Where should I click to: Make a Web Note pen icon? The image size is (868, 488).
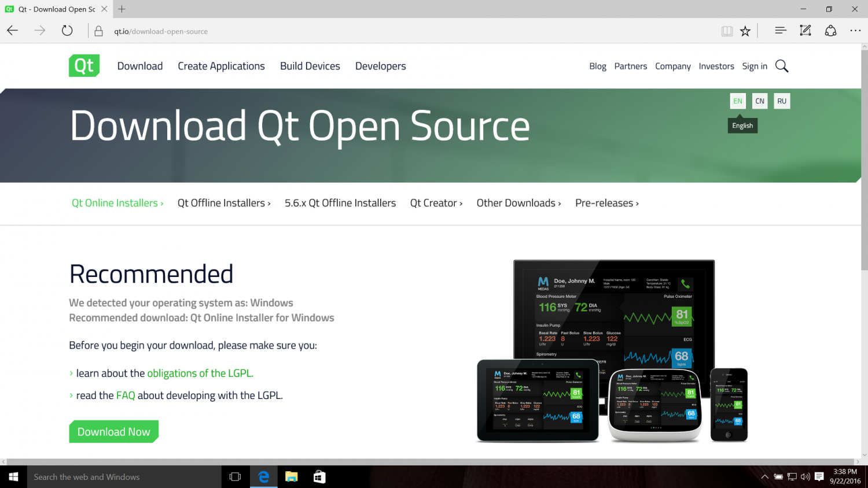tap(805, 31)
